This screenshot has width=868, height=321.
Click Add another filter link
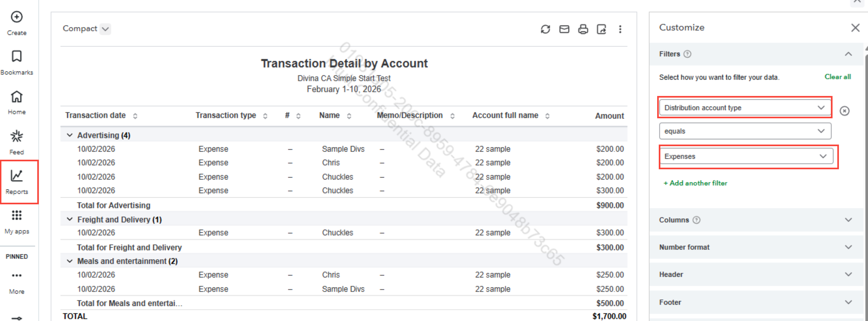[x=695, y=183]
